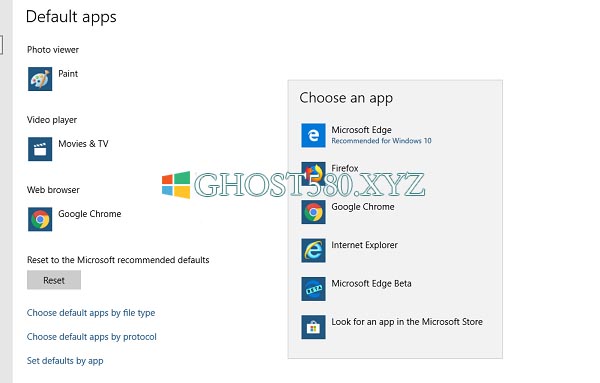Select the Microsoft Edge Beta icon
The image size is (600, 383).
pos(313,289)
